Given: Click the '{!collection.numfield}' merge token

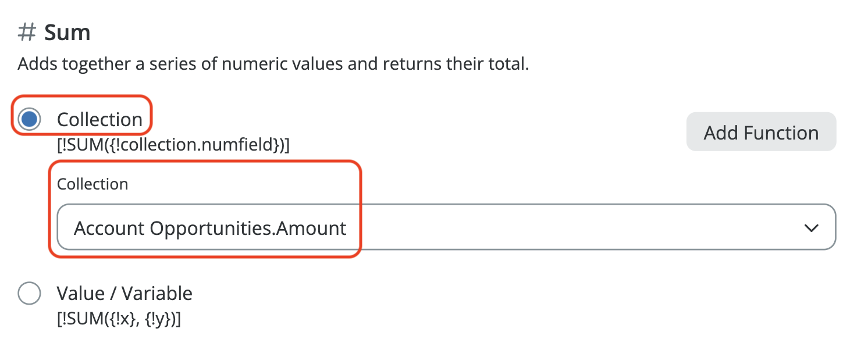Looking at the screenshot, I should [x=184, y=145].
